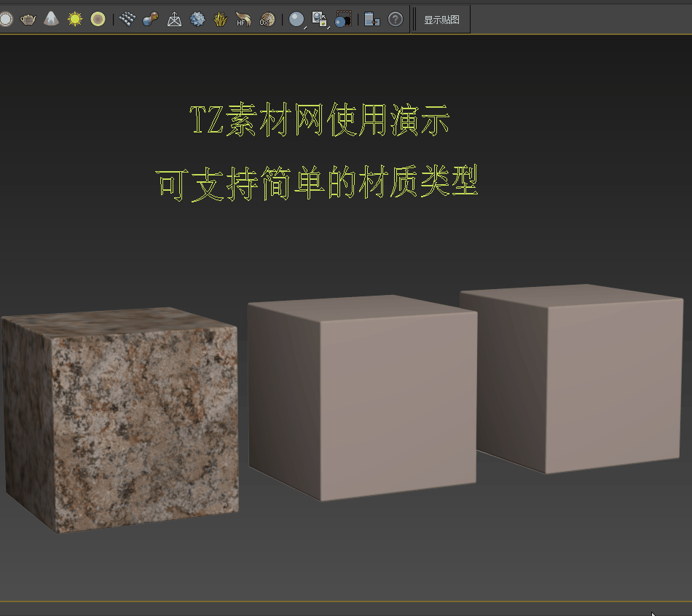Screen dimensions: 692x616
Task: Click the 显示贴图 button
Action: click(441, 20)
